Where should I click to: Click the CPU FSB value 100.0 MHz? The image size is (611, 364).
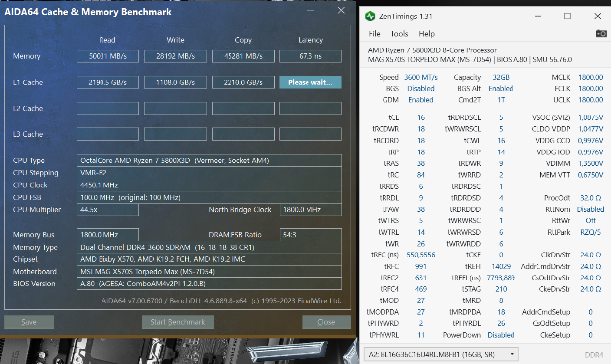[x=209, y=197]
